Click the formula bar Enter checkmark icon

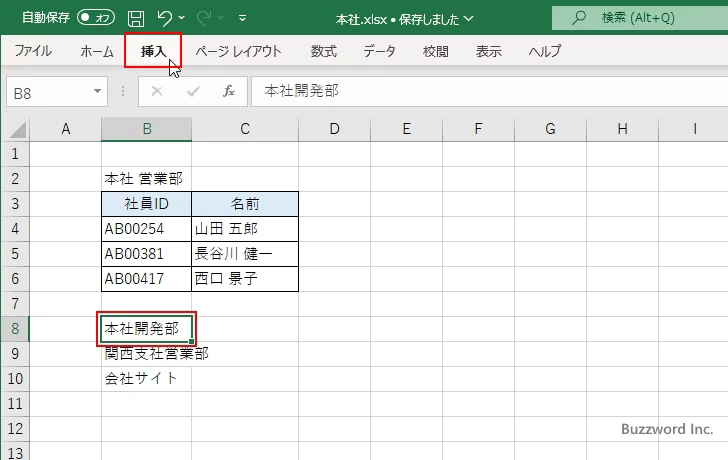pyautogui.click(x=193, y=91)
